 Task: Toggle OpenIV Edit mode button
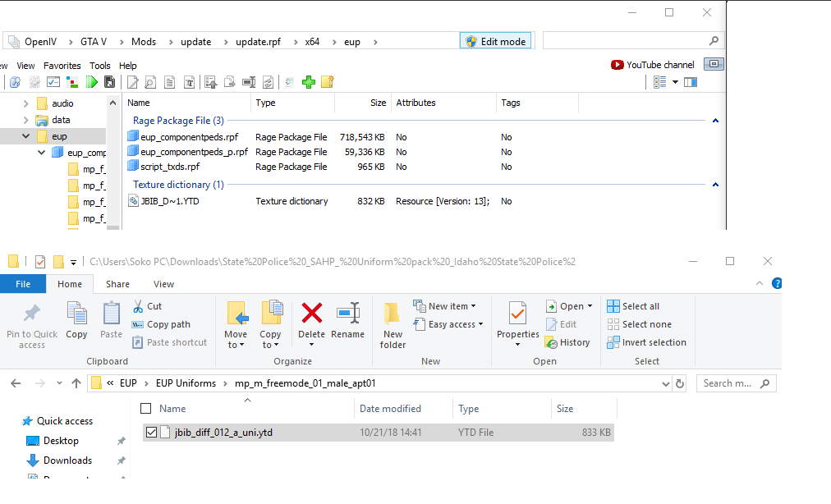tap(496, 41)
